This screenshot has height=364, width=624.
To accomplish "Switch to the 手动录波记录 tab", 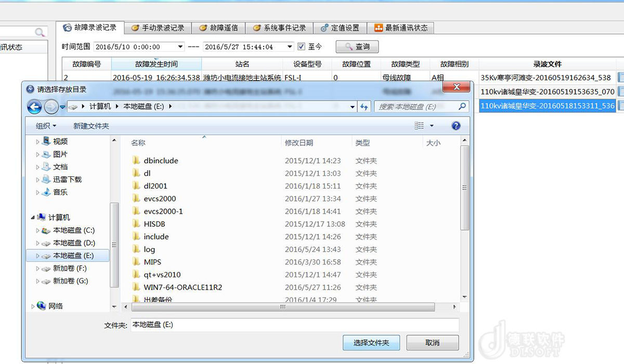I will click(x=158, y=28).
